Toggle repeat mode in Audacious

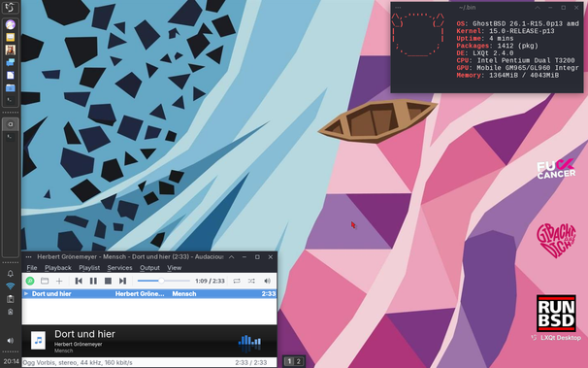tap(237, 281)
